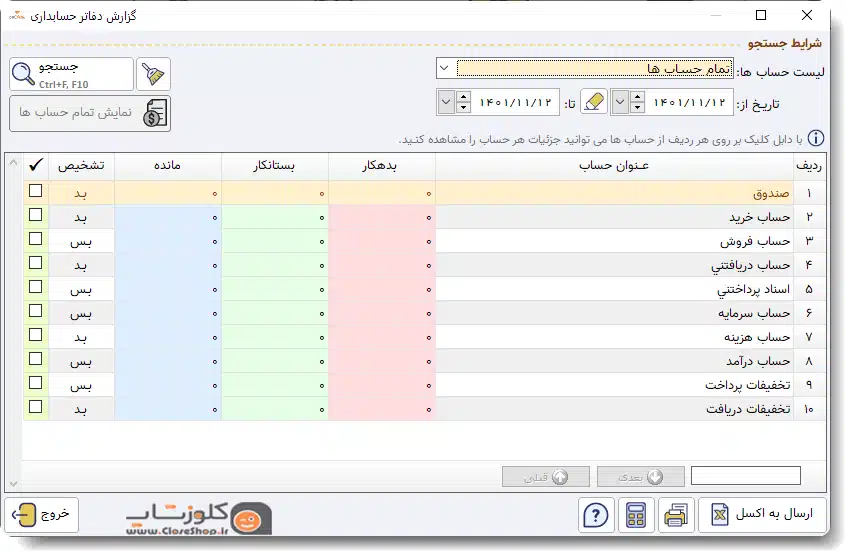Click the تا date field
This screenshot has height=552, width=846.
click(x=515, y=102)
